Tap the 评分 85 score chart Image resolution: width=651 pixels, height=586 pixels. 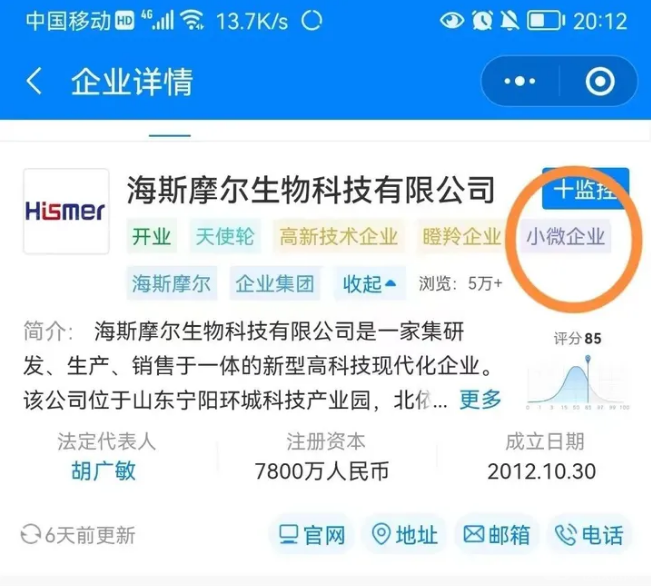point(578,372)
